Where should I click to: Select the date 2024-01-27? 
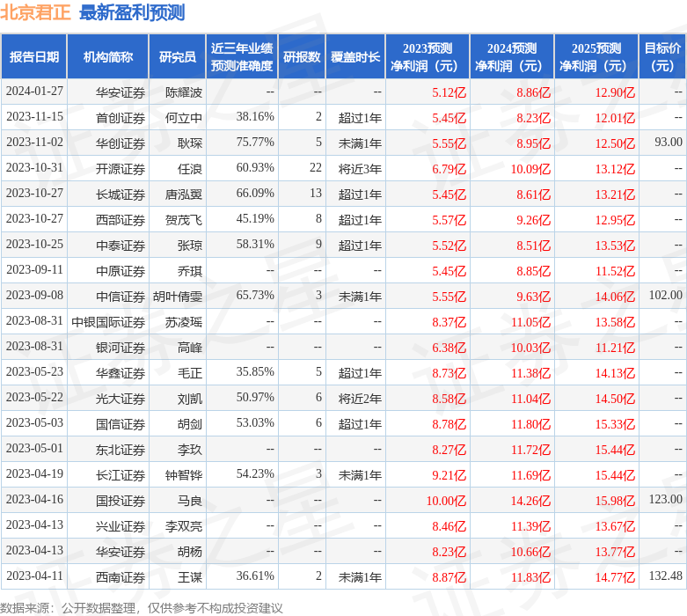pyautogui.click(x=34, y=92)
